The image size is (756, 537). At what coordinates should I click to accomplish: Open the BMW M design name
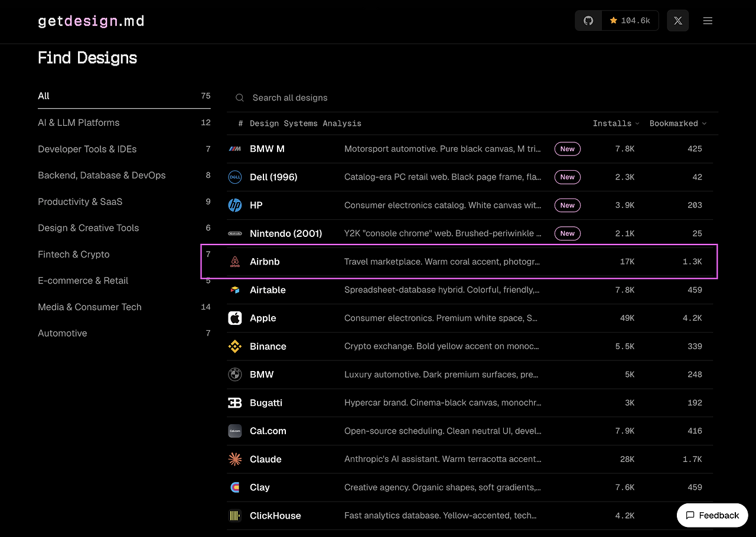[x=267, y=149]
